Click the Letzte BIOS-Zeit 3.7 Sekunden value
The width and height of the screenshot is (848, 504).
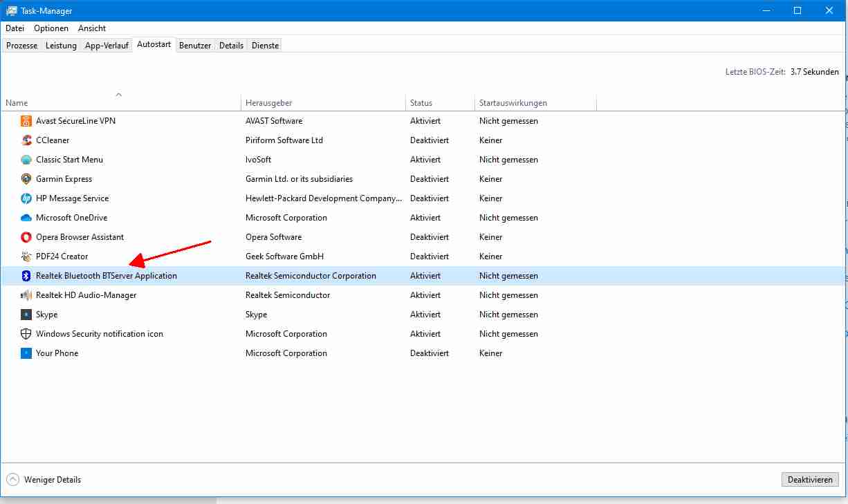click(814, 72)
